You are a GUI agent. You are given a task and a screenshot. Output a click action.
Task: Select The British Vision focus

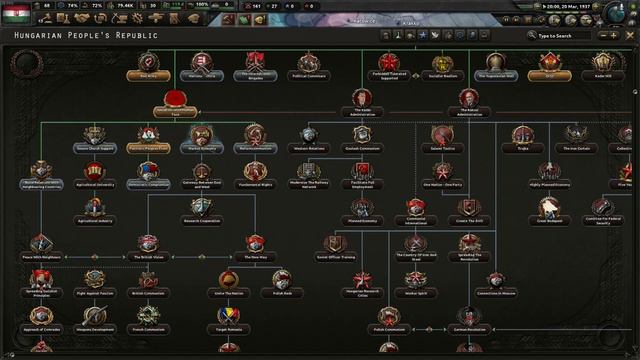pos(148,248)
